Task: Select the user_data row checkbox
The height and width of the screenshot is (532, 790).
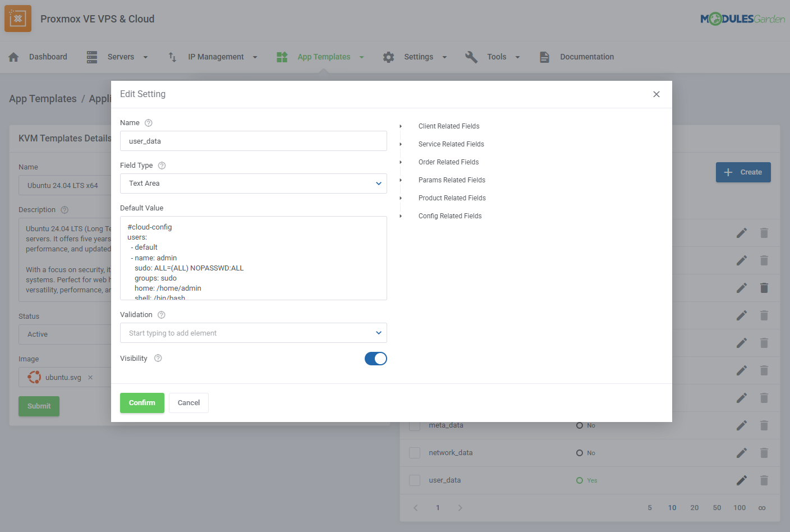Action: tap(415, 480)
